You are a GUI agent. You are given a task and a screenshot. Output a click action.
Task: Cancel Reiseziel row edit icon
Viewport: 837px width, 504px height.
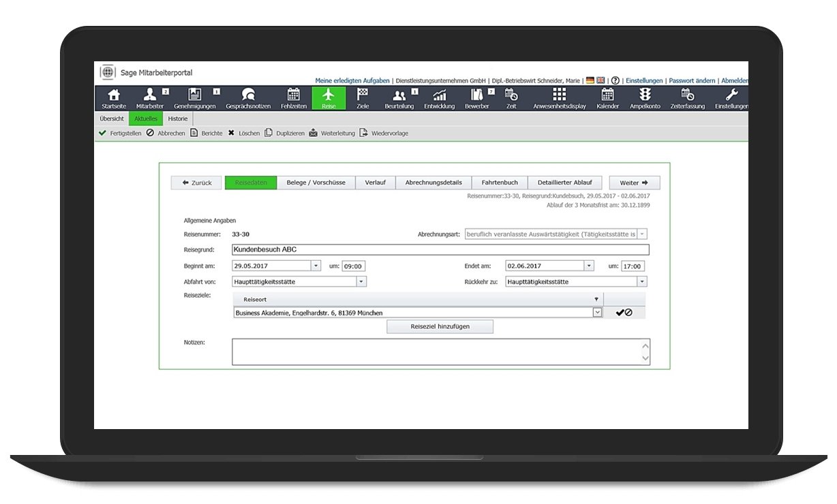coord(628,313)
